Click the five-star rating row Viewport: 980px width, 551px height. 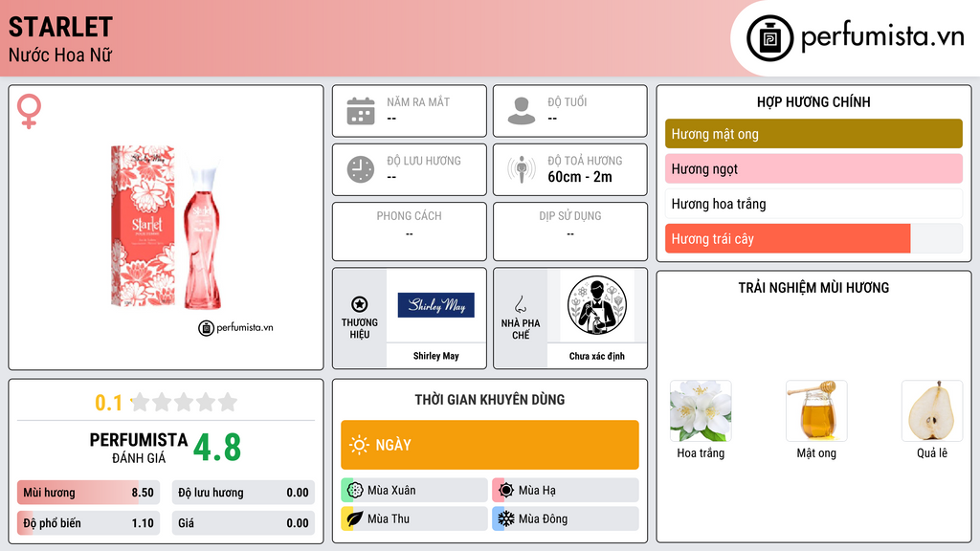185,402
